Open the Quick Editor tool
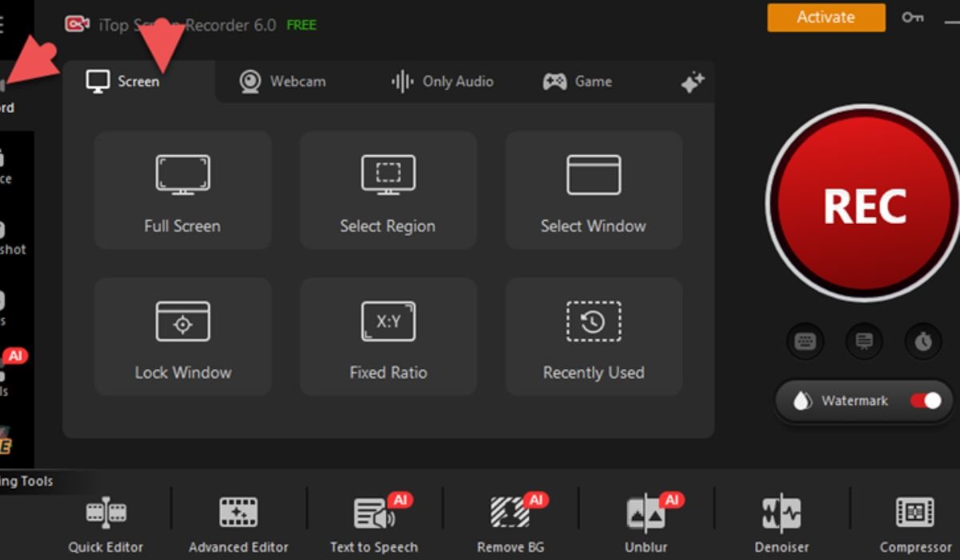Screen dimensions: 960x560 [106, 524]
